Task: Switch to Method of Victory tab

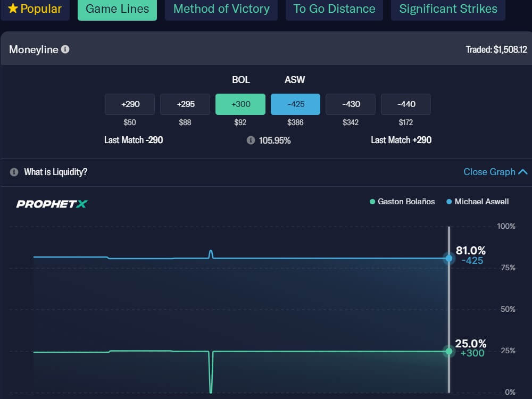Action: 221,9
